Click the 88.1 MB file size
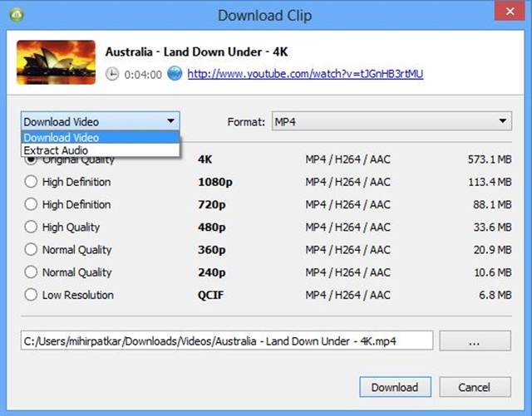The width and height of the screenshot is (532, 416). coord(492,204)
